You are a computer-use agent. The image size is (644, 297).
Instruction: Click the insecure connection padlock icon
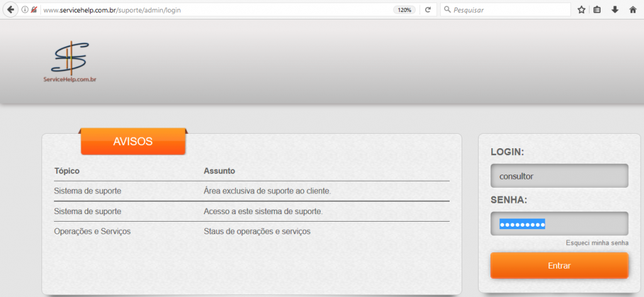click(x=34, y=10)
